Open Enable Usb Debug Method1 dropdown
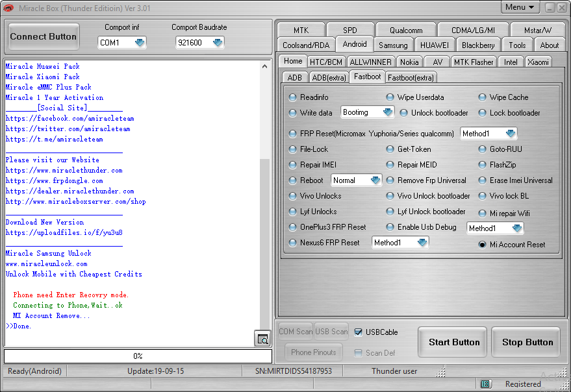 [495, 228]
